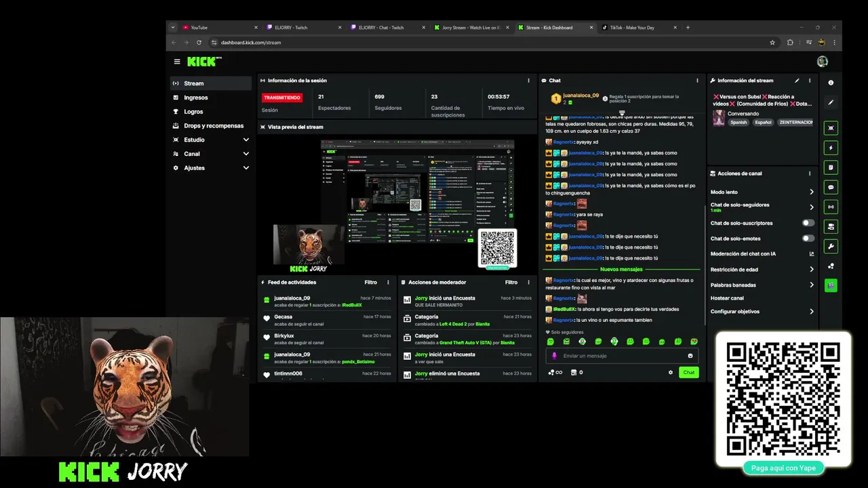Screen dimensions: 868x488
Task: Click the Spanish tag chip in stream info
Action: click(x=738, y=123)
